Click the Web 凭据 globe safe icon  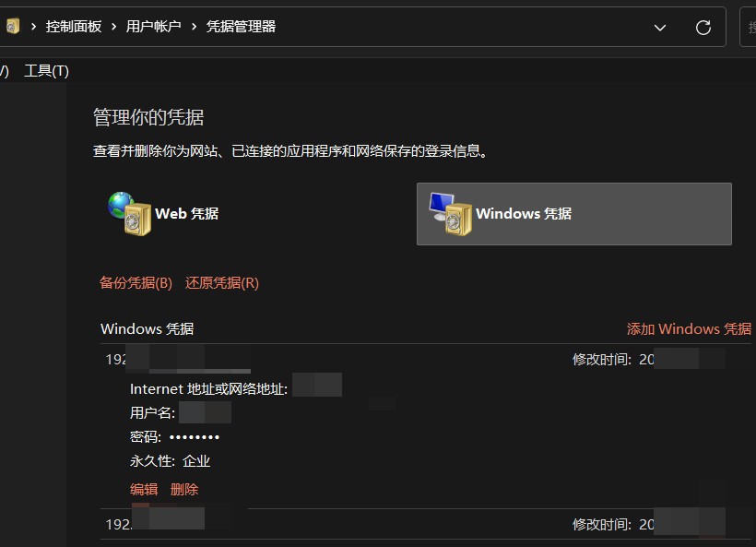click(x=129, y=214)
